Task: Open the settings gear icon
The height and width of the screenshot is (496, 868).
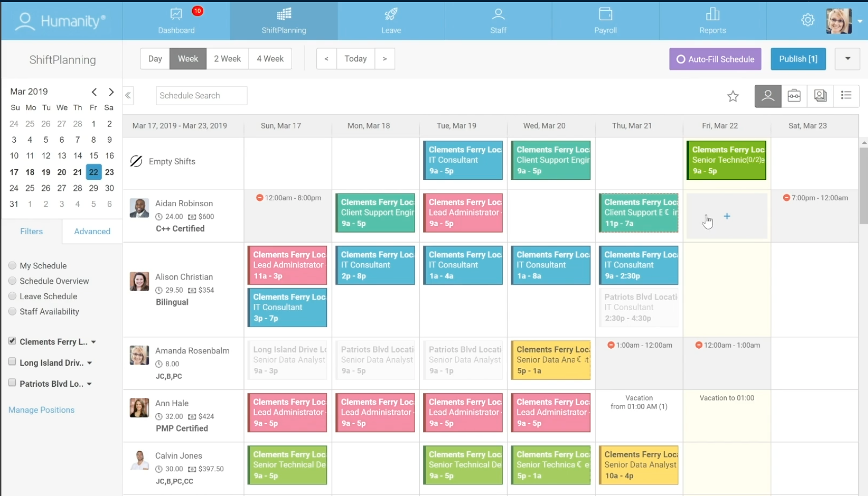Action: (x=808, y=20)
